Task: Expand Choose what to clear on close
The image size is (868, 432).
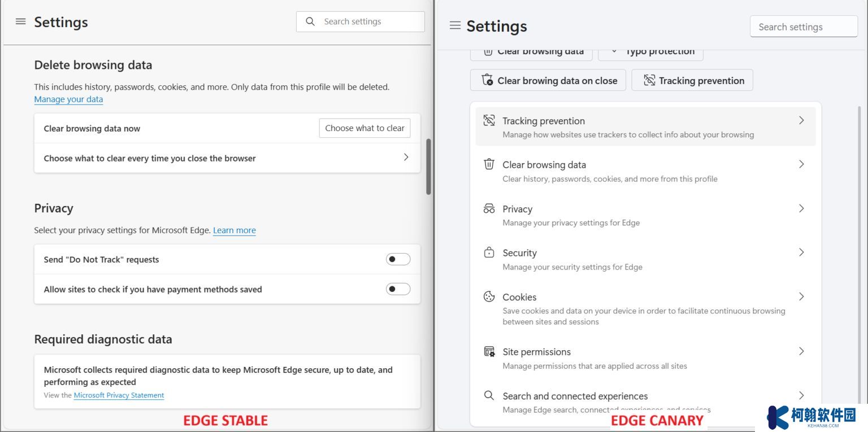Action: coord(406,158)
